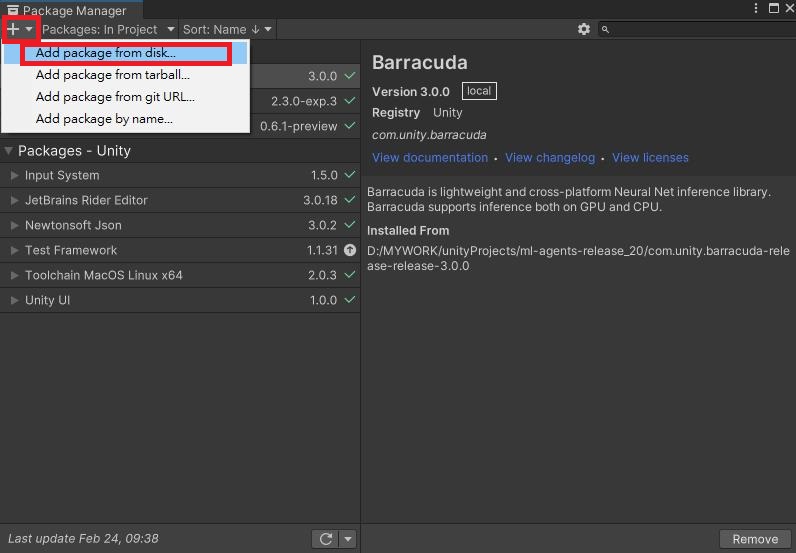Image resolution: width=796 pixels, height=553 pixels.
Task: Refresh the package list
Action: [326, 539]
